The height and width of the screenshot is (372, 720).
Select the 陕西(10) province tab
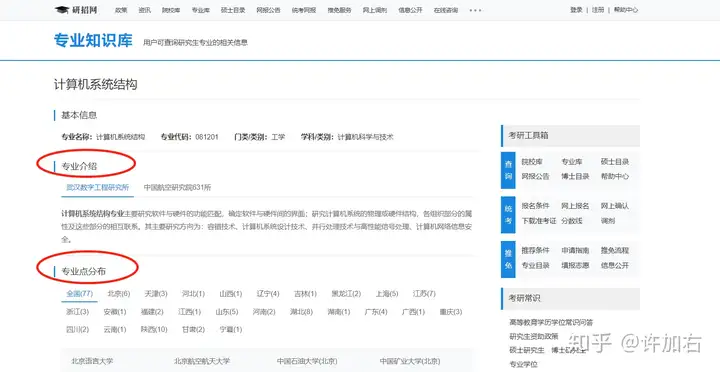[x=154, y=330]
